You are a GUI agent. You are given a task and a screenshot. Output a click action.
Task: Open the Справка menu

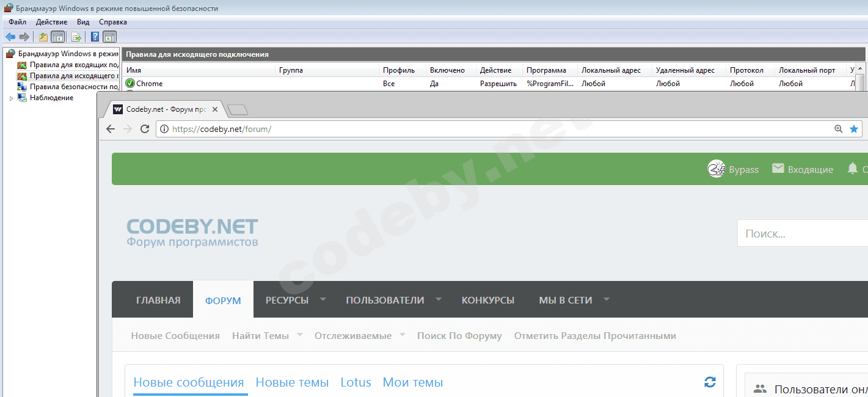coord(113,22)
